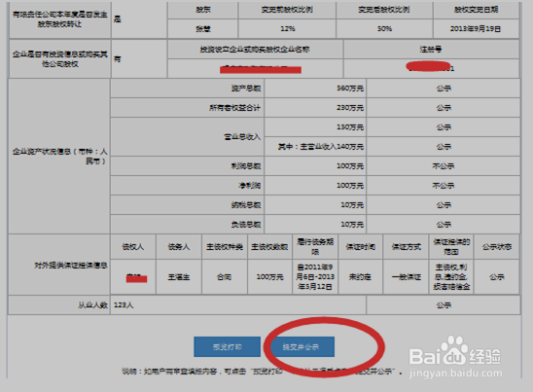Click 不公示 status in the 净利润 row
The image size is (533, 392).
[444, 185]
